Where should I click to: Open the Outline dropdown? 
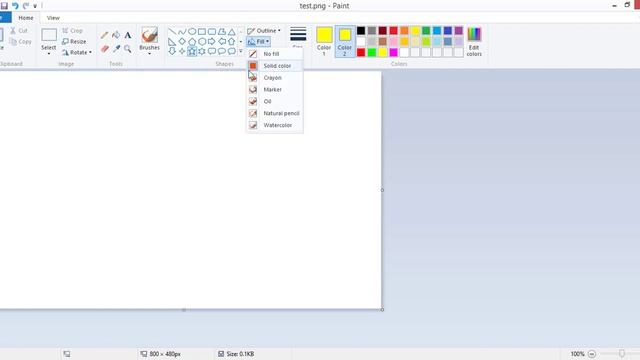coord(264,31)
